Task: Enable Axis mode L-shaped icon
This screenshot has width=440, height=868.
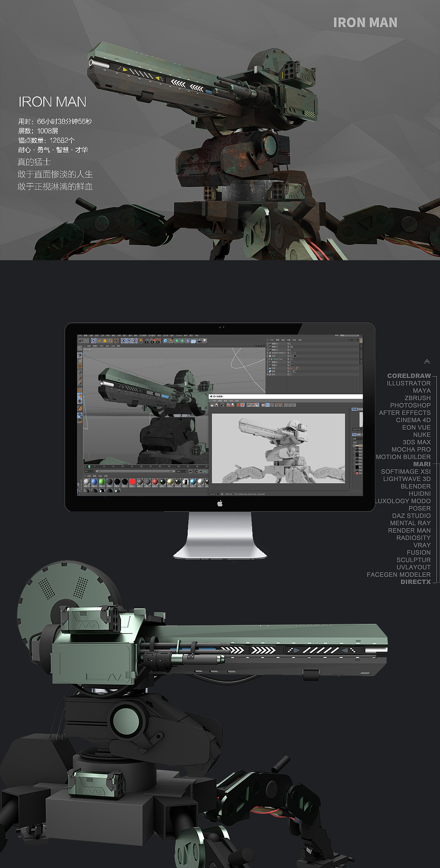Action: pos(80,390)
